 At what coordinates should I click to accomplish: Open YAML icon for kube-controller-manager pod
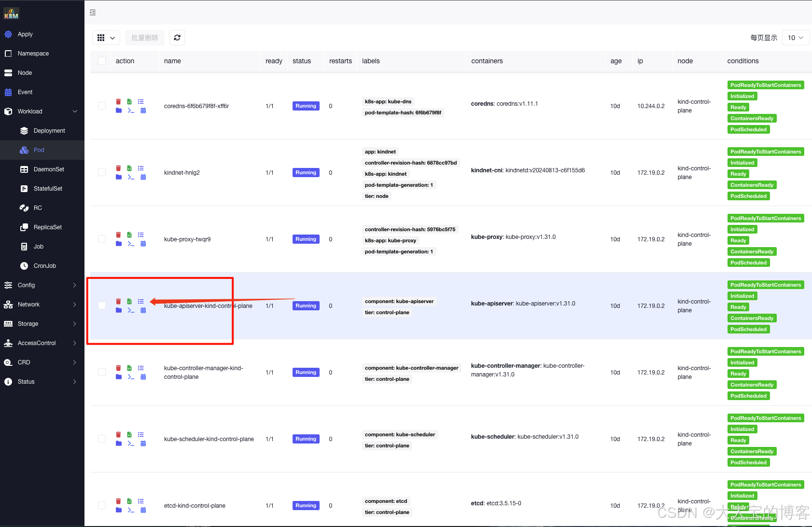[x=129, y=368]
